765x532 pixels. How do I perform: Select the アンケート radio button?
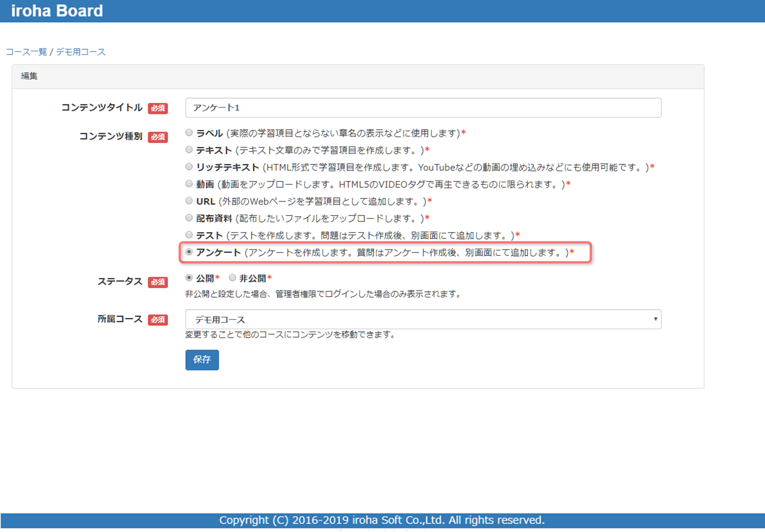189,252
